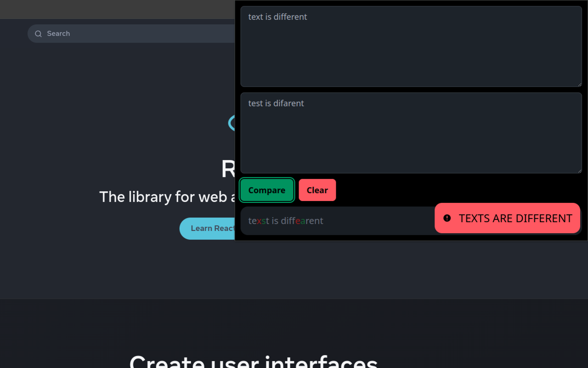Viewport: 588px width, 368px height.
Task: Click the magnifying glass search icon
Action: pyautogui.click(x=39, y=34)
